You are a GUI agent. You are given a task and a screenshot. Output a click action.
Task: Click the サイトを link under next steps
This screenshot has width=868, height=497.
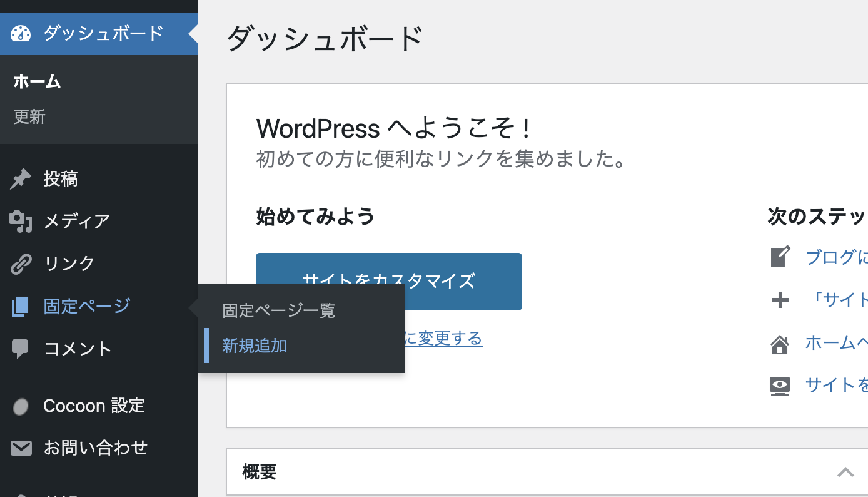click(837, 385)
